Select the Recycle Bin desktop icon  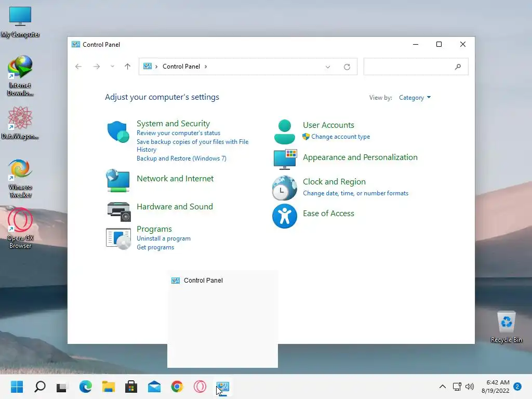pyautogui.click(x=506, y=327)
